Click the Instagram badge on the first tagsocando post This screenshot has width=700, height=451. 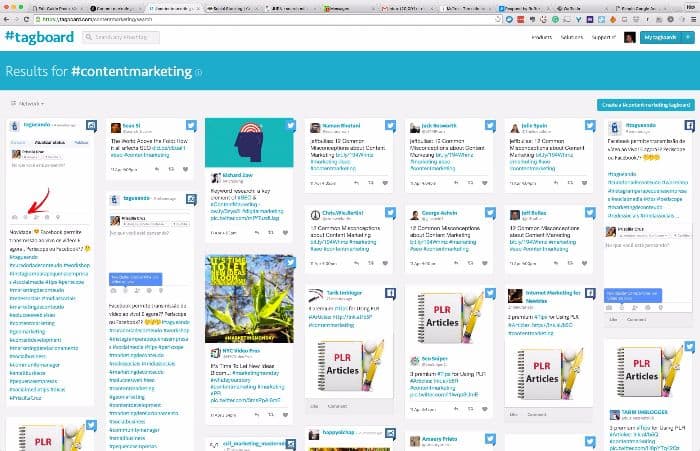click(91, 126)
